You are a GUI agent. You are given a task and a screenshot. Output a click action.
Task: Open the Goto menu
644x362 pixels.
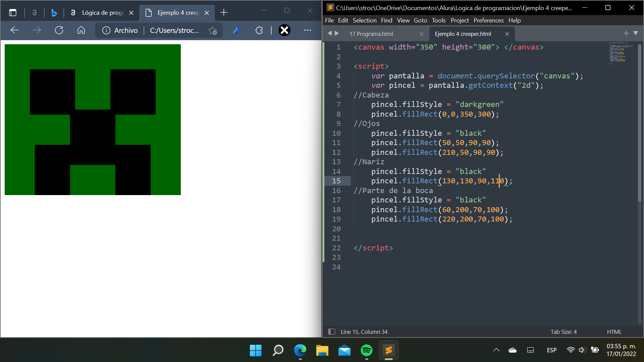[421, 20]
